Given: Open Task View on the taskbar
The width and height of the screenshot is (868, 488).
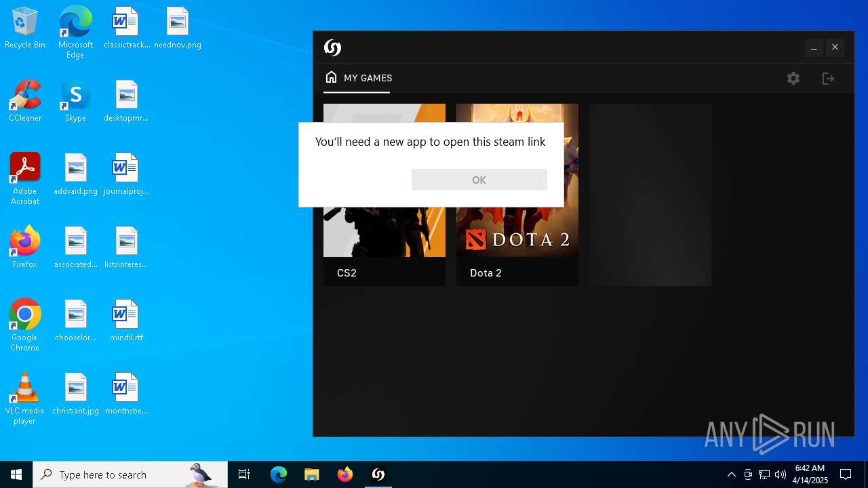Looking at the screenshot, I should click(244, 474).
